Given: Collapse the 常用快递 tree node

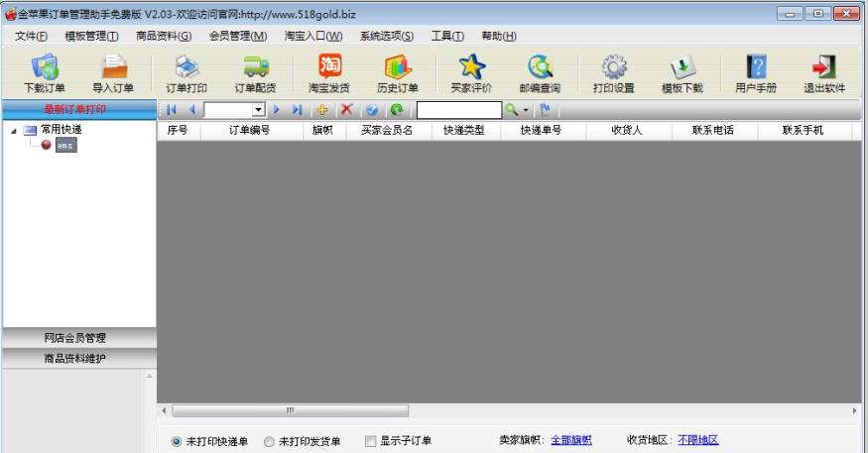Looking at the screenshot, I should coord(14,131).
